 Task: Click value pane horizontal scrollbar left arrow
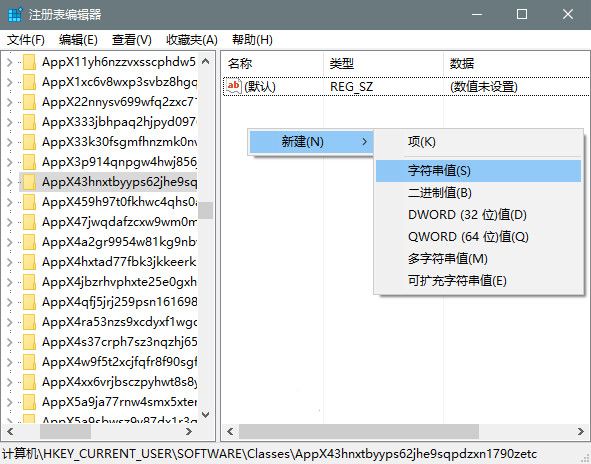230,432
